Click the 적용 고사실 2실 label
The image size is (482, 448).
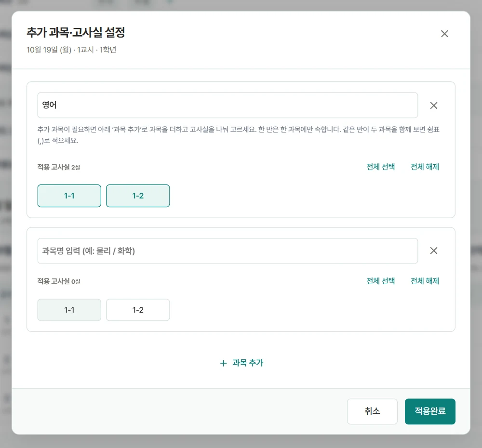pyautogui.click(x=59, y=167)
